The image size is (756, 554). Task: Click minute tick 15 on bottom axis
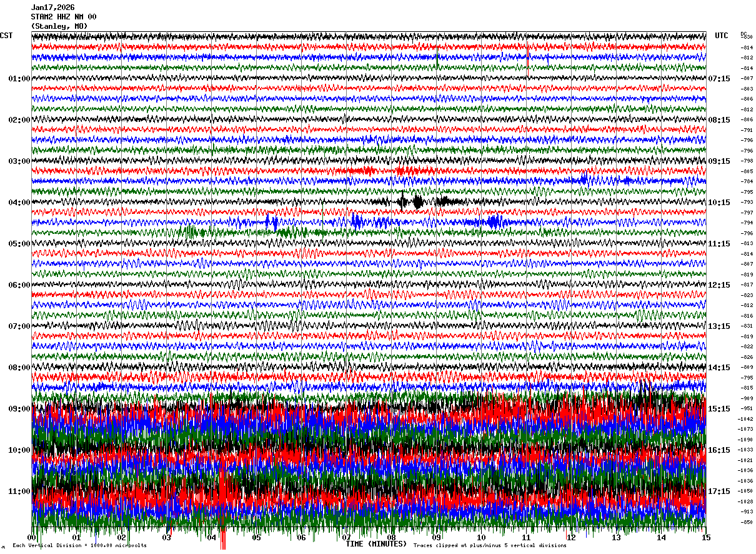(706, 538)
